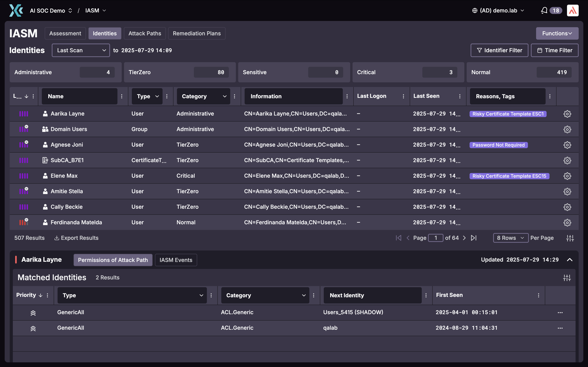The width and height of the screenshot is (588, 367).
Task: Open notifications bell icon
Action: coord(544,10)
